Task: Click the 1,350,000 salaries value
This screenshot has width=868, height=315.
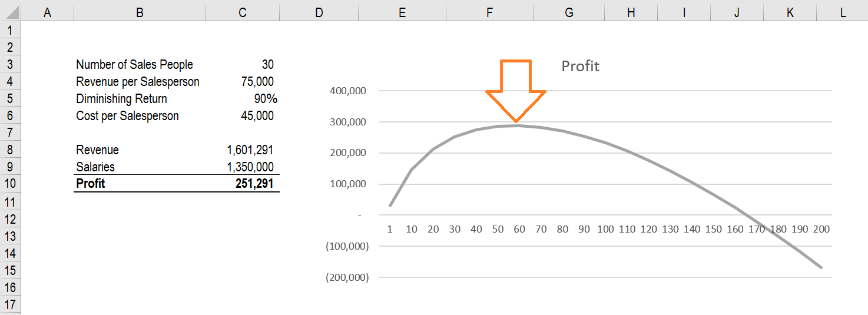Action: [x=250, y=167]
